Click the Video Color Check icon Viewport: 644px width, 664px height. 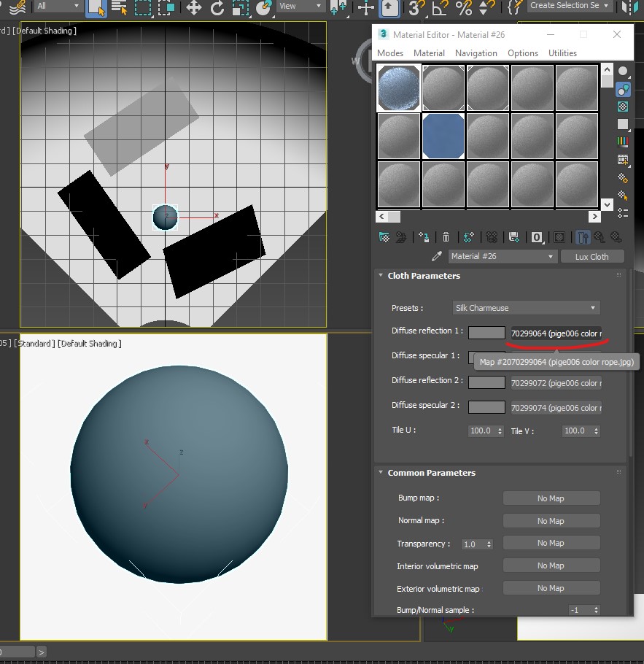coord(623,142)
